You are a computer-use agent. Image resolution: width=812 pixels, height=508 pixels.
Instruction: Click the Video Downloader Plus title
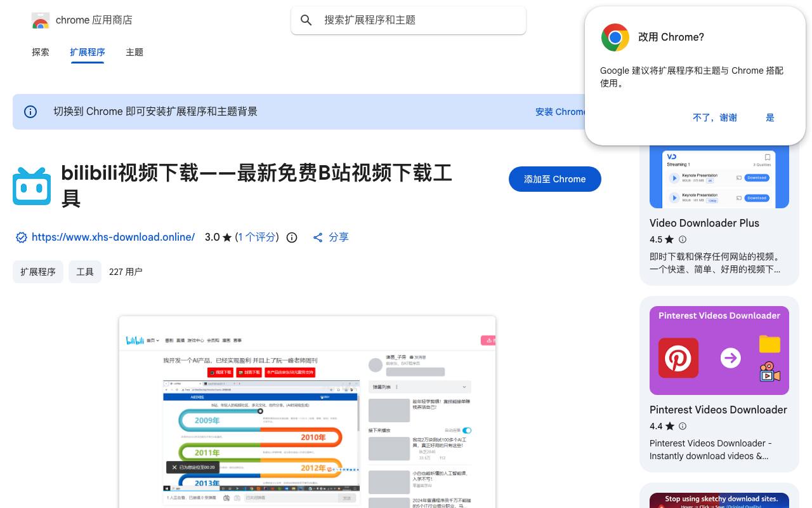click(x=704, y=223)
